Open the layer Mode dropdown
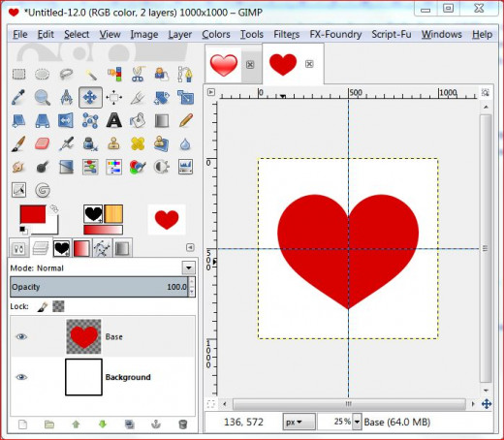The image size is (504, 440). point(189,267)
